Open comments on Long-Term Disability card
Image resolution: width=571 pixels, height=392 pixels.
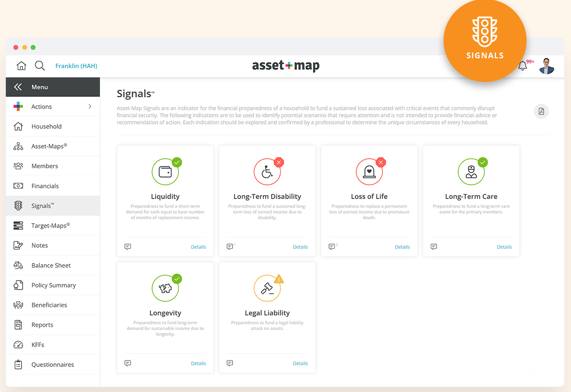click(x=230, y=247)
